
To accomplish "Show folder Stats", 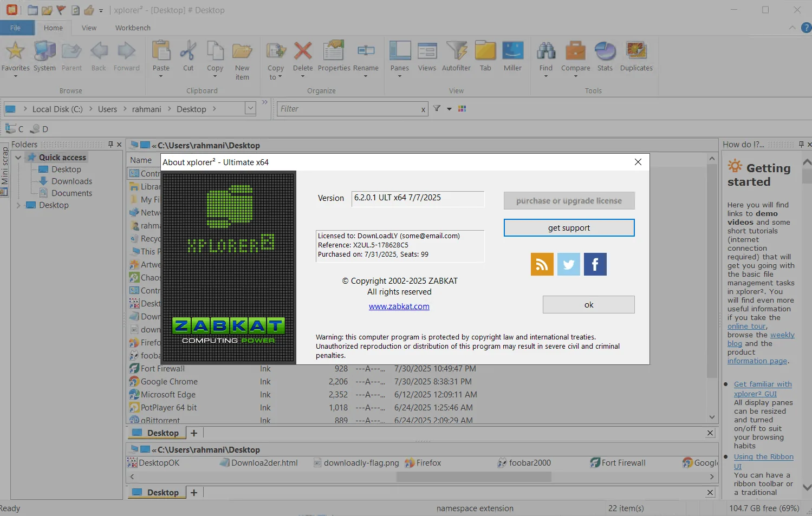I will pos(605,56).
